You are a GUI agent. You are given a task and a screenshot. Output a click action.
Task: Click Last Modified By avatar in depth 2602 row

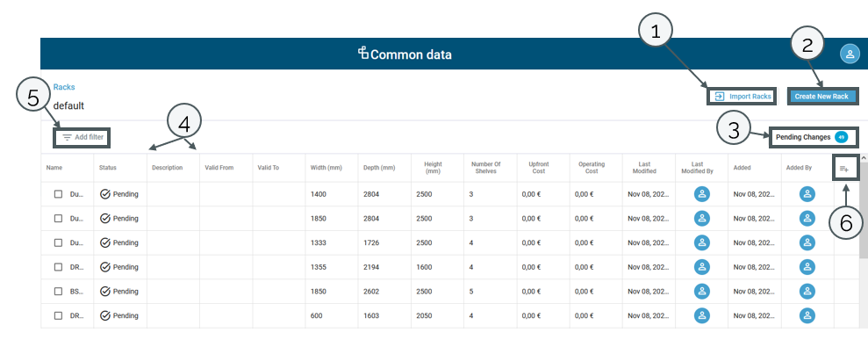tap(702, 292)
